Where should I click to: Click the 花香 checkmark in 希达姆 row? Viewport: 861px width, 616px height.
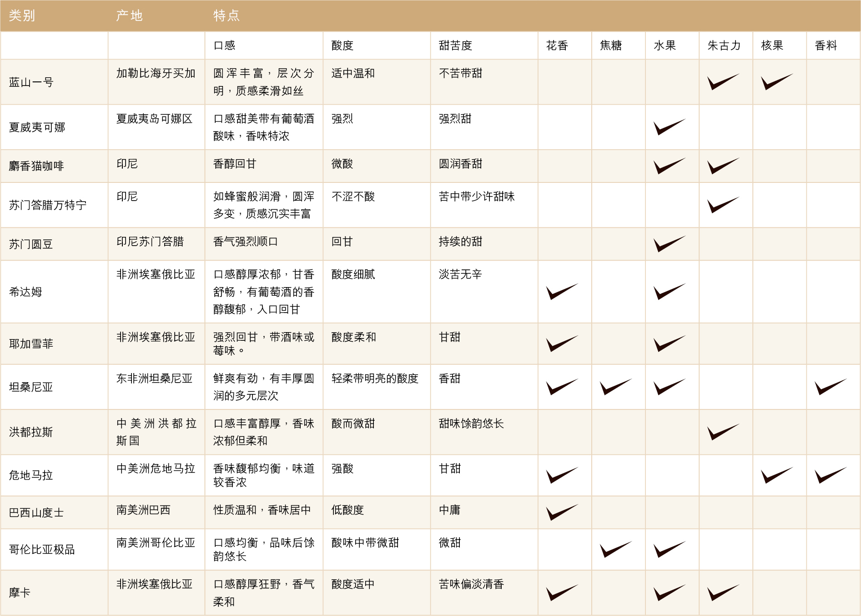(562, 292)
